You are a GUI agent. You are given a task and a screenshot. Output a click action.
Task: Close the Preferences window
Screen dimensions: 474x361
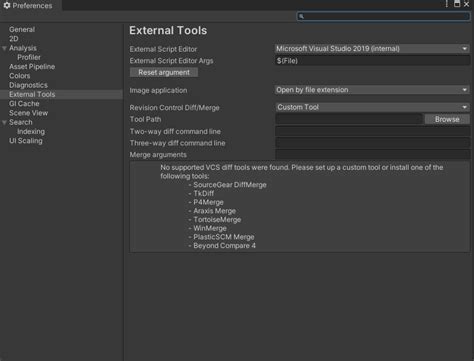tap(466, 4)
